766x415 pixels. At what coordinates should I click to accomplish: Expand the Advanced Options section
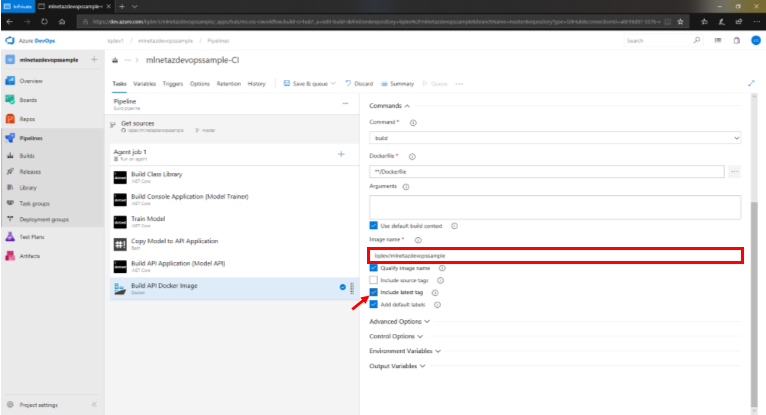point(400,322)
